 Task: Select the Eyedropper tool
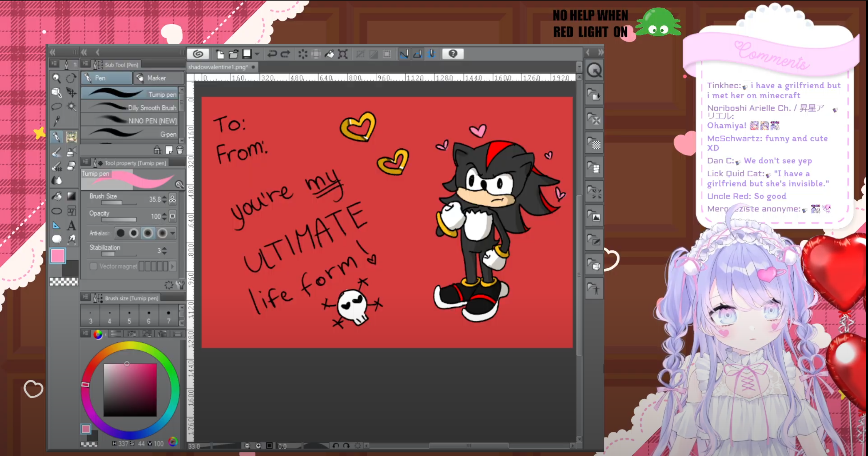(56, 121)
